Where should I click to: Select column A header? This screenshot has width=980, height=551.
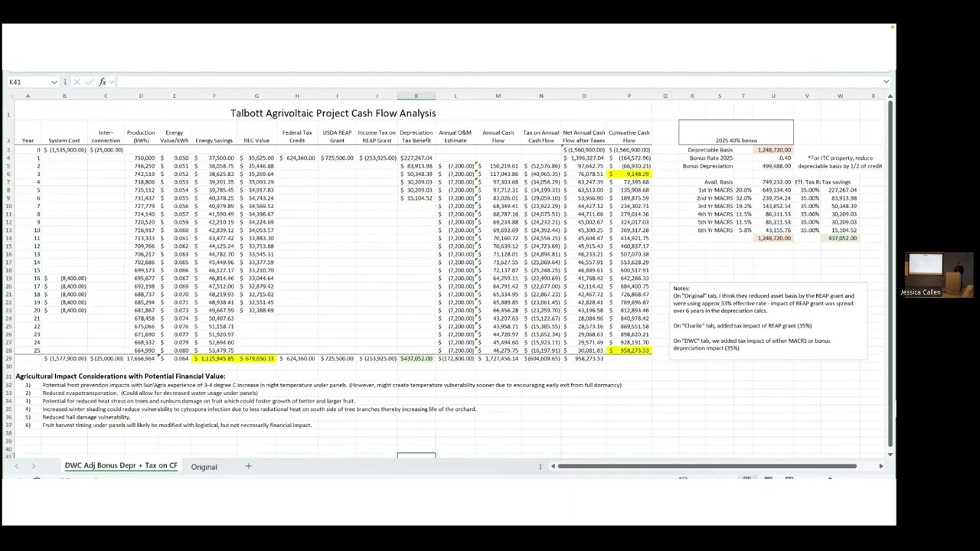(28, 96)
